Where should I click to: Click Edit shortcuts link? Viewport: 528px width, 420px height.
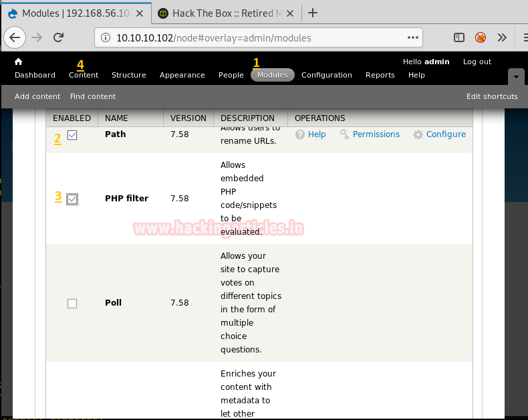click(x=492, y=96)
